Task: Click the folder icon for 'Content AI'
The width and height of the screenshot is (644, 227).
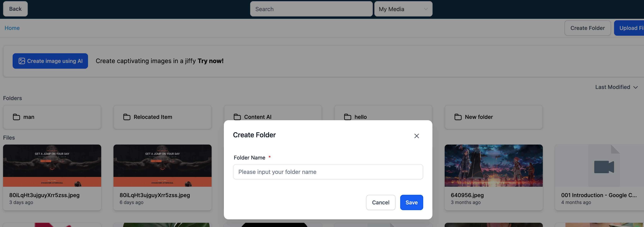Action: coord(238,117)
